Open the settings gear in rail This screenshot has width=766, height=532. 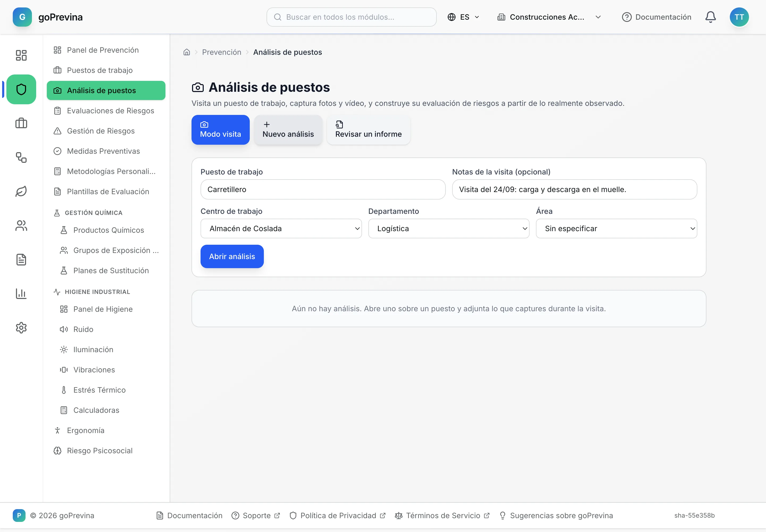click(x=21, y=328)
